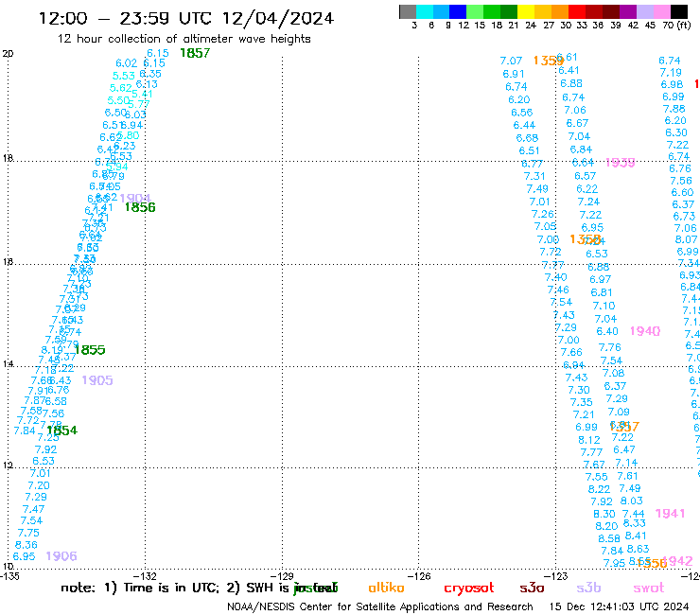Click the cyan swatch between 3 and 6 ft
The image size is (700, 615).
424,11
